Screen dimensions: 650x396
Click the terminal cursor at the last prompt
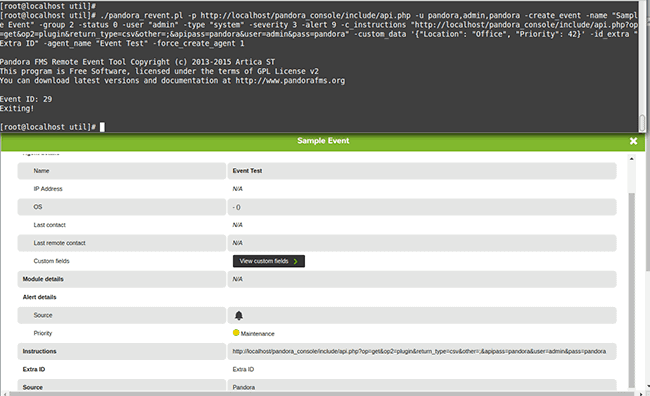pos(102,127)
